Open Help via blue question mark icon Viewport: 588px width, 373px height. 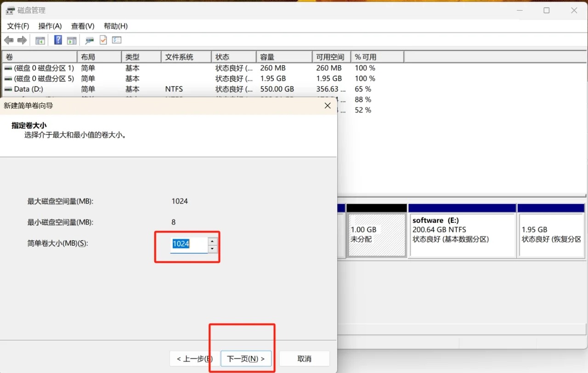58,40
